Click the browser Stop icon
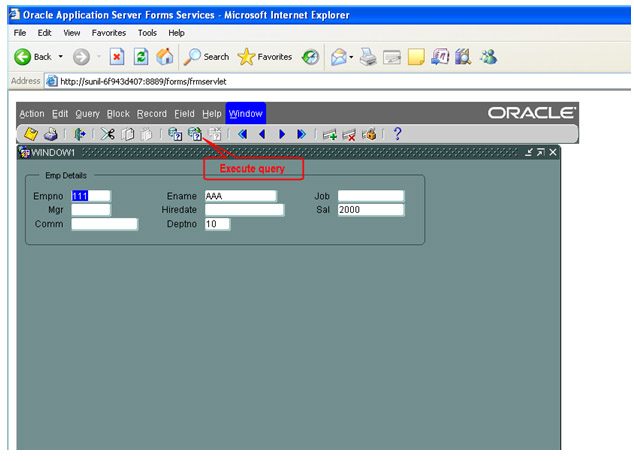 point(117,57)
